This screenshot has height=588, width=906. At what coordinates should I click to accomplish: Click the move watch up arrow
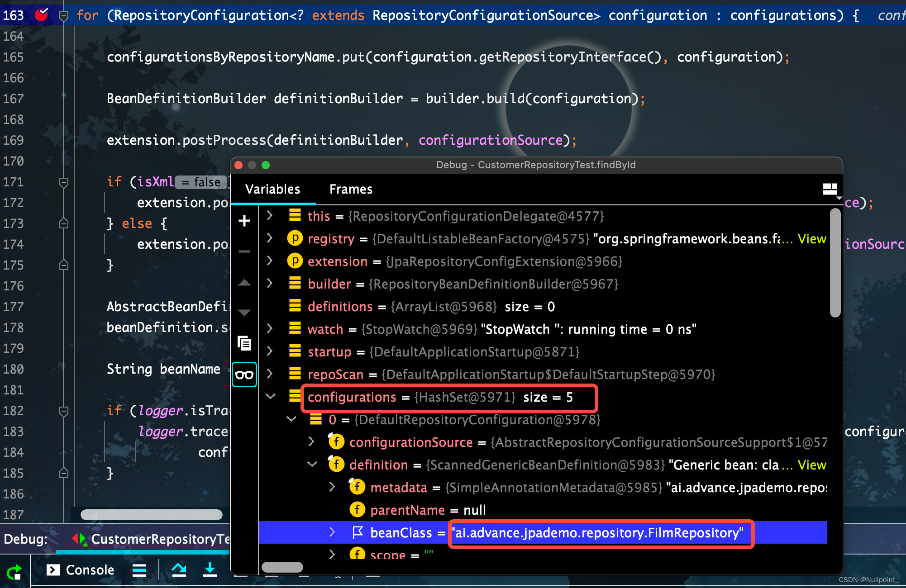click(244, 283)
